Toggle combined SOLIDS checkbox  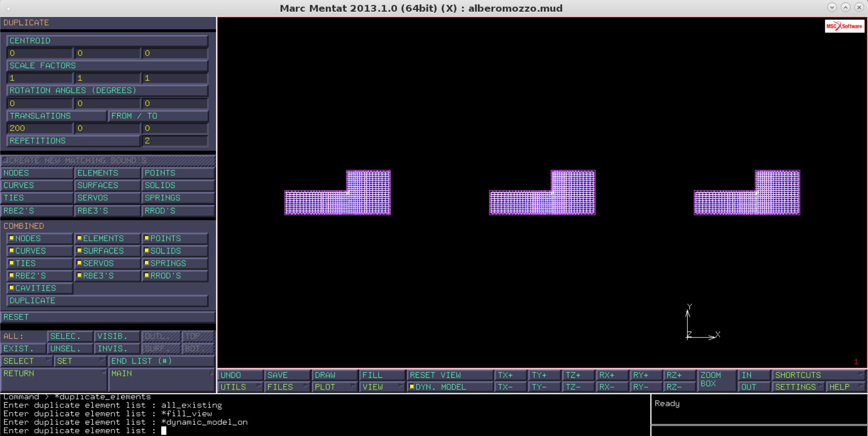[x=175, y=251]
